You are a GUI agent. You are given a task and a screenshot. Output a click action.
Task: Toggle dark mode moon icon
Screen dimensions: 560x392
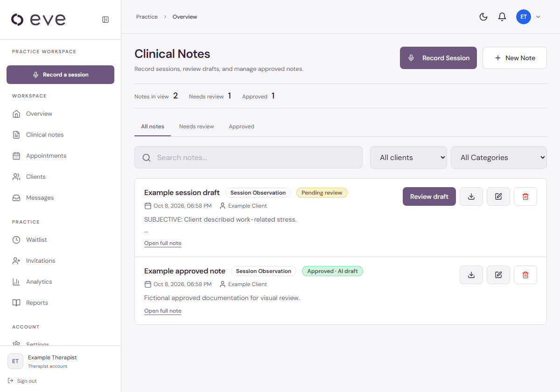coord(483,17)
